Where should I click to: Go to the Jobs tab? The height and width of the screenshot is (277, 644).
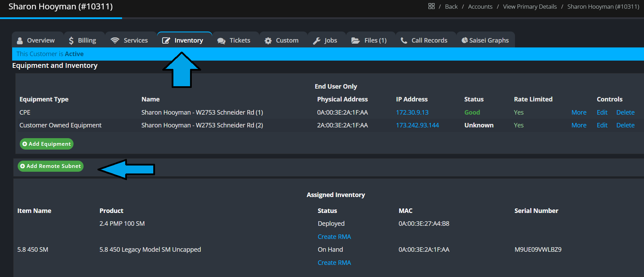325,41
